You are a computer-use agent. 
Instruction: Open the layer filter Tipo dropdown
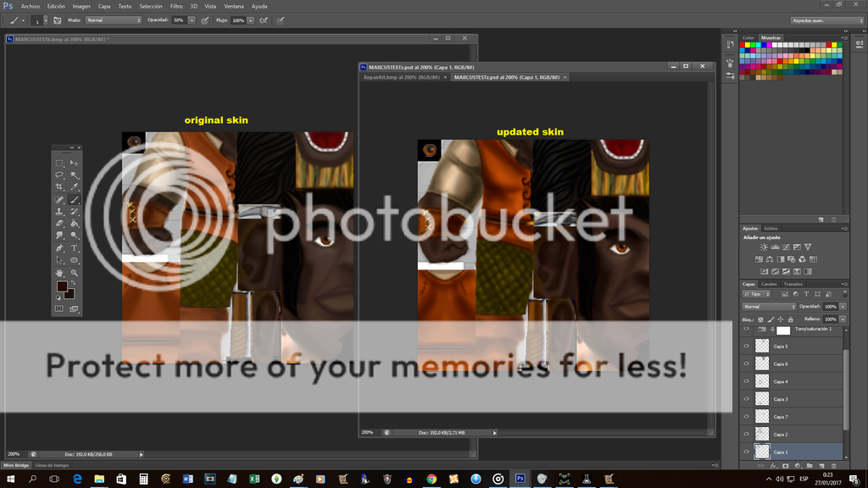point(757,294)
